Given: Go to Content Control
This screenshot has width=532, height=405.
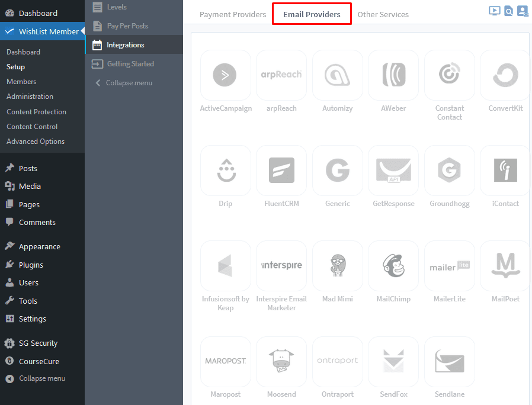Looking at the screenshot, I should pyautogui.click(x=32, y=127).
